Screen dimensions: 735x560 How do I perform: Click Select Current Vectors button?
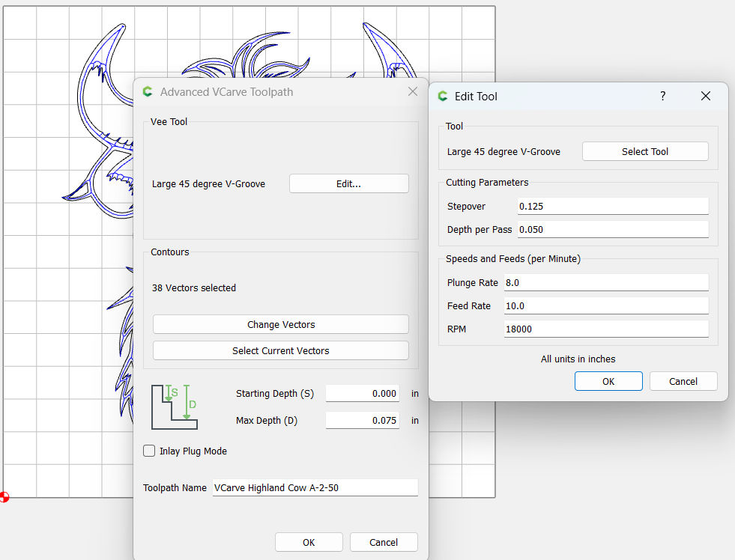pyautogui.click(x=281, y=350)
